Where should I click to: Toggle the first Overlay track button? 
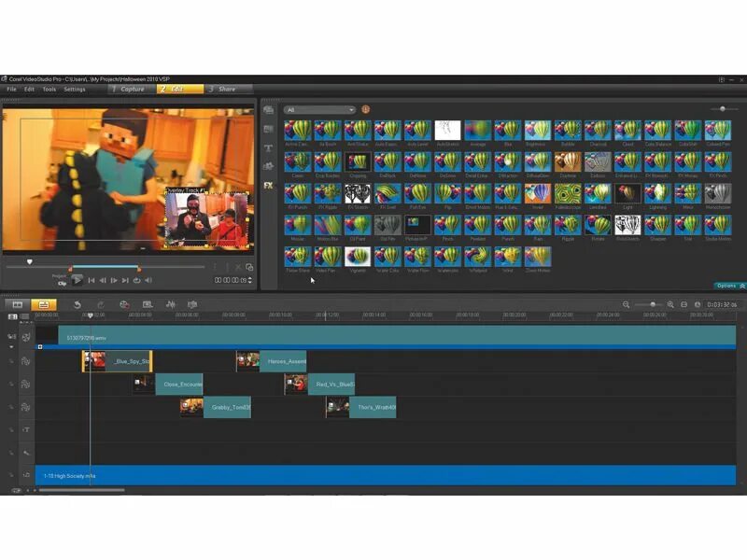pyautogui.click(x=26, y=361)
